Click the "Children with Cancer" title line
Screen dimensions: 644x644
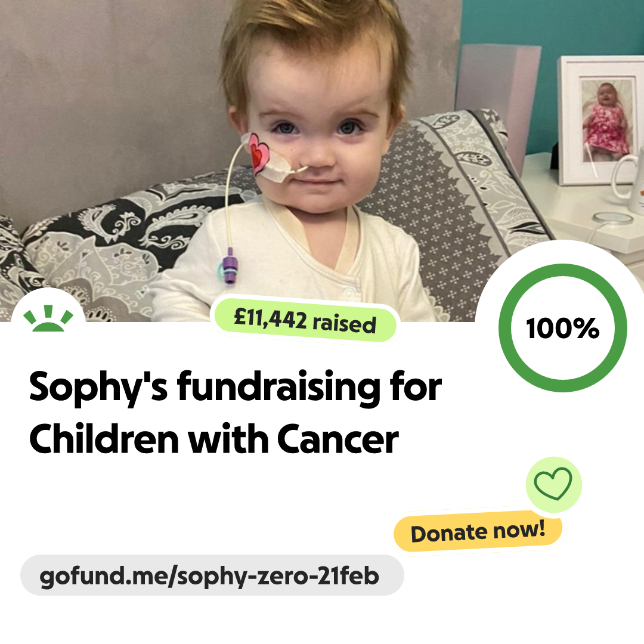(213, 439)
